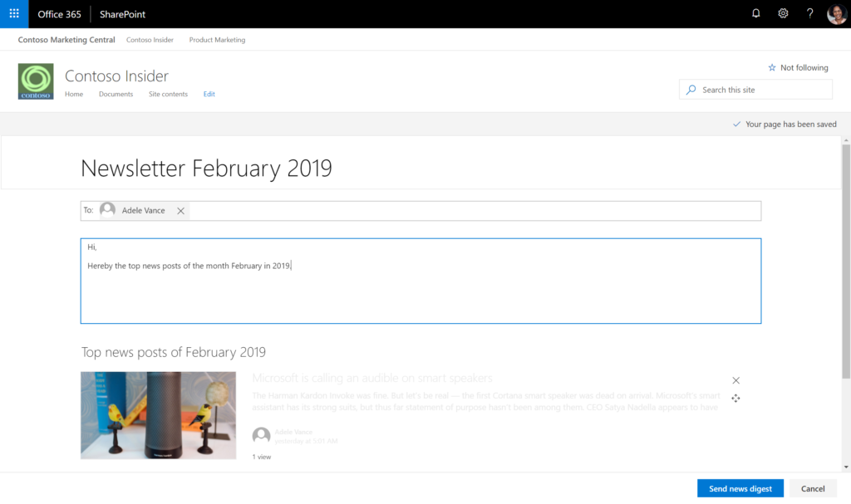Image resolution: width=851 pixels, height=504 pixels.
Task: Click the news author avatar
Action: [261, 435]
